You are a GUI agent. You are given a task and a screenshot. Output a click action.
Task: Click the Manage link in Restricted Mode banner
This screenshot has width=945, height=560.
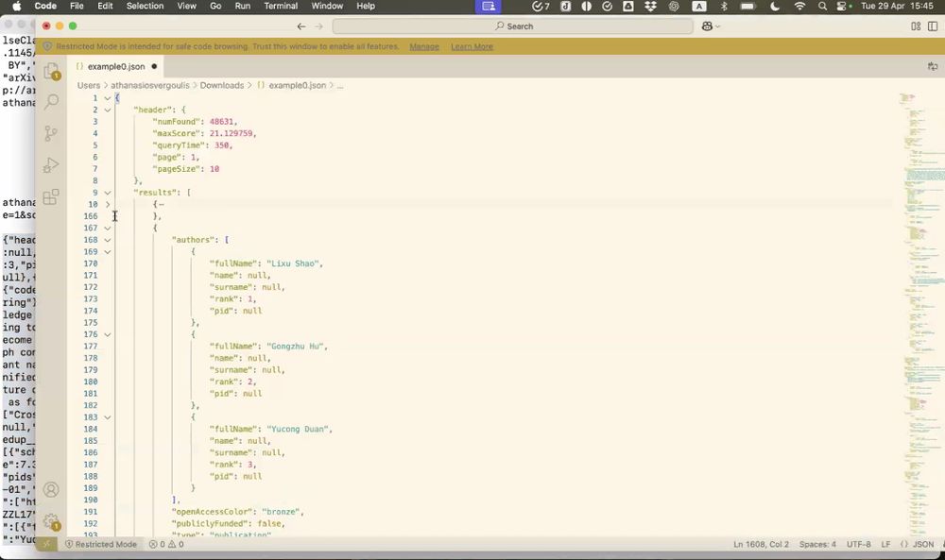click(x=423, y=46)
